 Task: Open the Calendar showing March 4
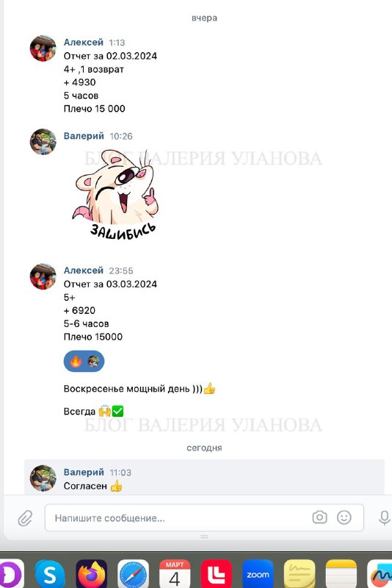[175, 574]
